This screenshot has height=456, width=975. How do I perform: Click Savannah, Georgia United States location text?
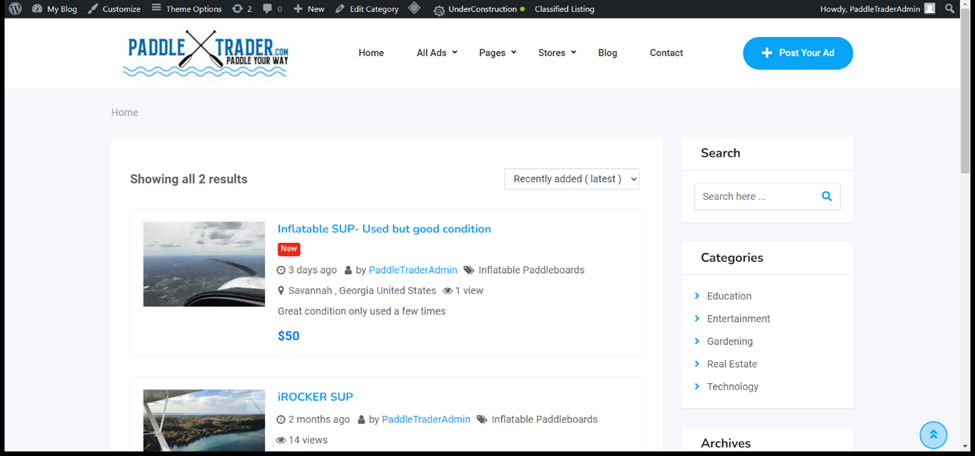(x=362, y=291)
